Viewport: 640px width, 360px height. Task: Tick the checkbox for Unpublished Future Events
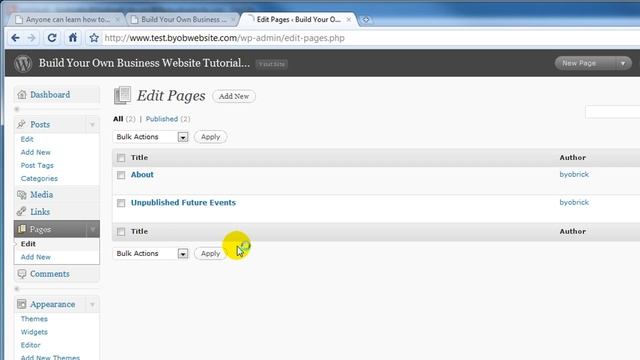tap(121, 203)
